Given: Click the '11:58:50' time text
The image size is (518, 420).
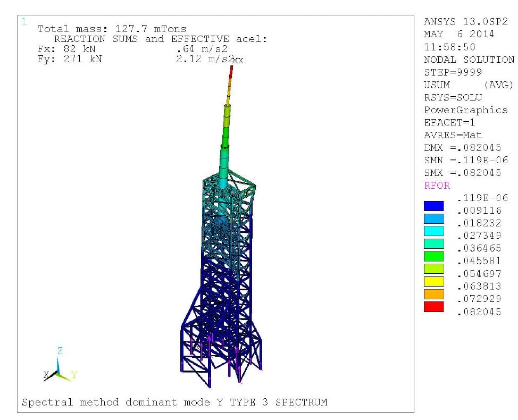Looking at the screenshot, I should click(x=449, y=47).
